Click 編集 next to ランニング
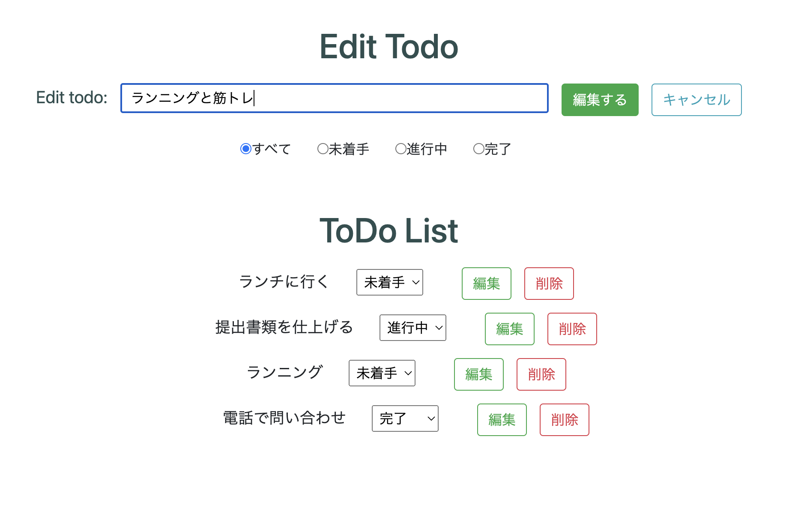This screenshot has width=807, height=532. [x=478, y=374]
